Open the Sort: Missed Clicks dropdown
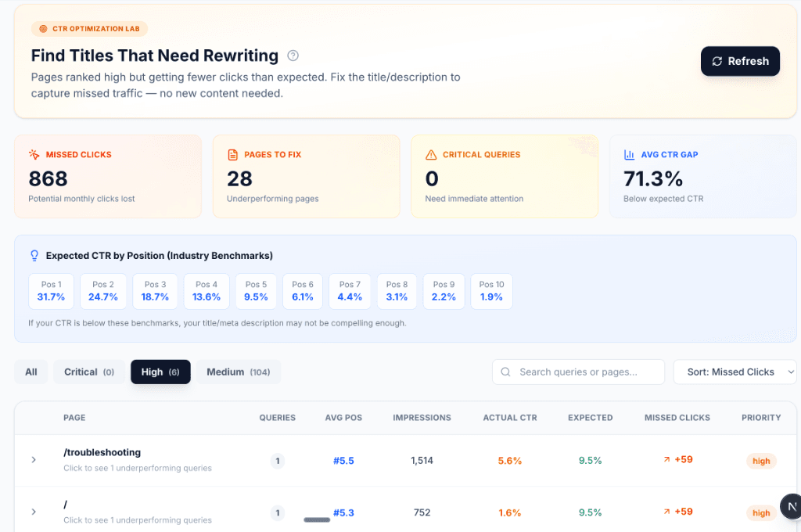This screenshot has height=532, width=801. 735,372
